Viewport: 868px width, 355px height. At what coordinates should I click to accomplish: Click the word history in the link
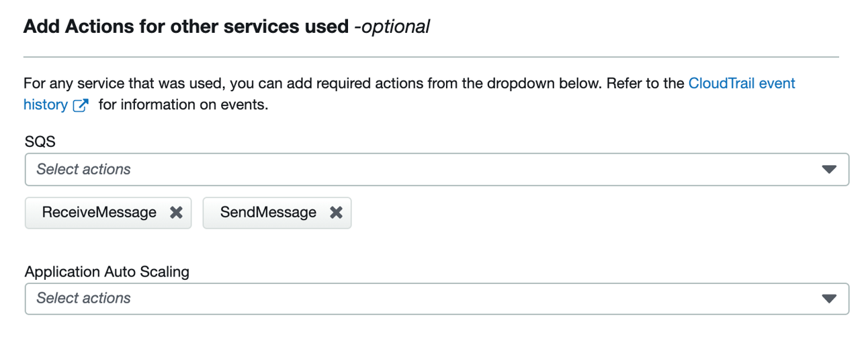45,105
